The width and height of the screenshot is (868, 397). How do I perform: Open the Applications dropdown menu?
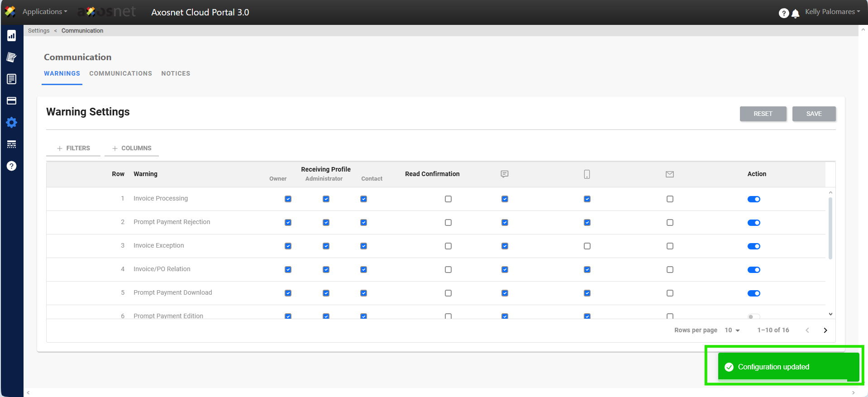tap(45, 12)
